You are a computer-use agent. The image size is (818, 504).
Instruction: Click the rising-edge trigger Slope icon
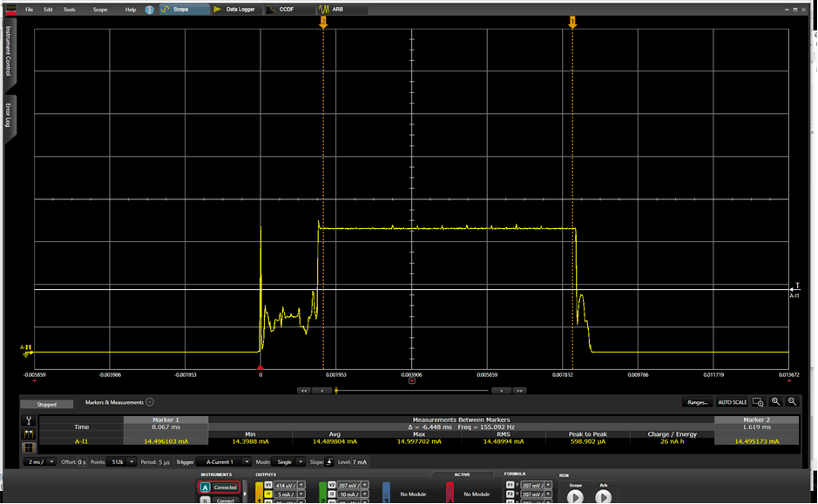[329, 462]
